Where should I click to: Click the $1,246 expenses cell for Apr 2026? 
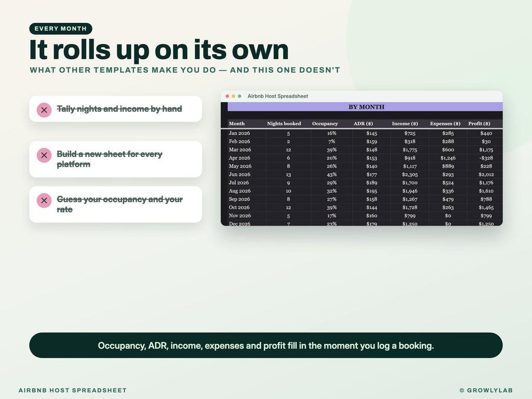point(448,158)
